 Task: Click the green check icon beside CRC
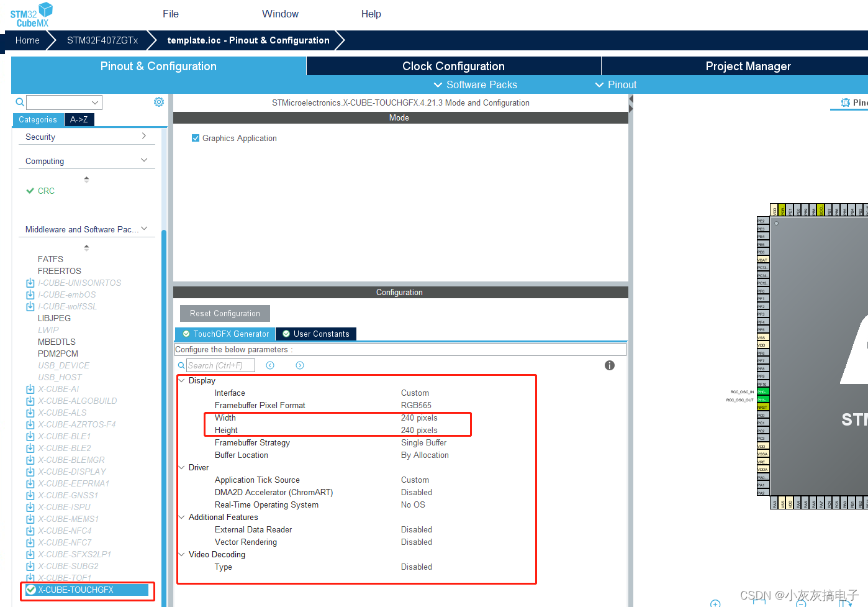point(30,191)
